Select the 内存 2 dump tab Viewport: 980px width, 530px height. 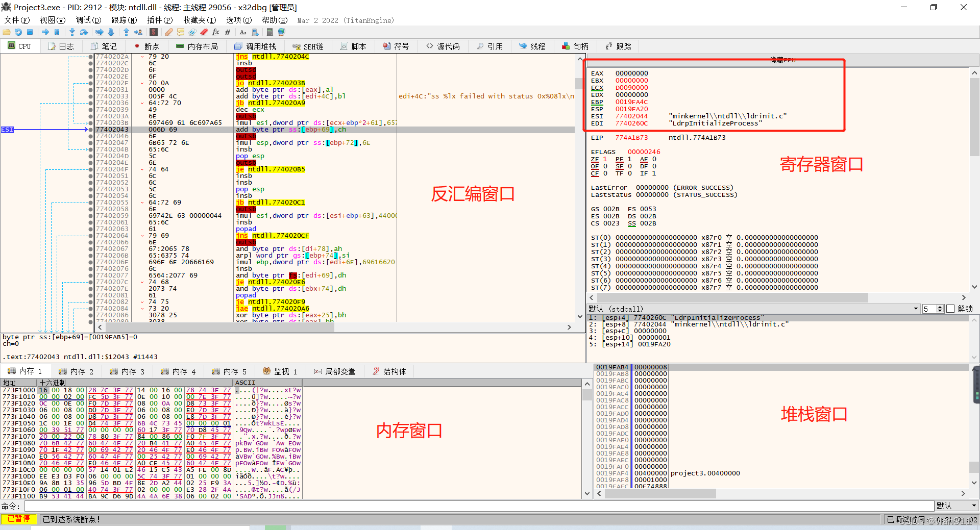pos(76,371)
